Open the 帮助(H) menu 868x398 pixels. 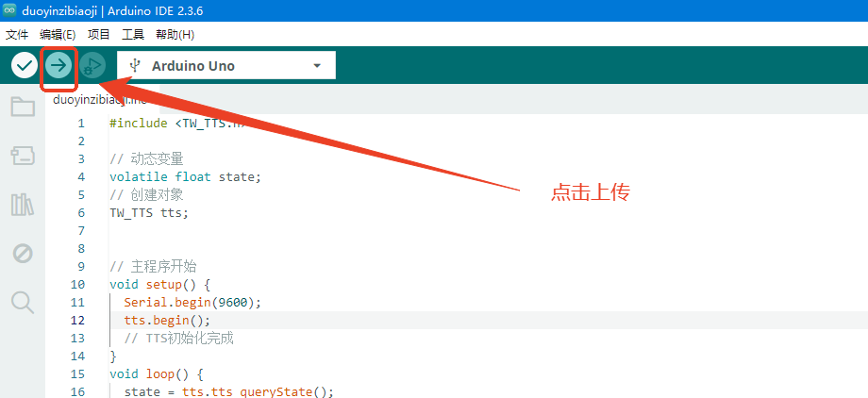click(175, 35)
